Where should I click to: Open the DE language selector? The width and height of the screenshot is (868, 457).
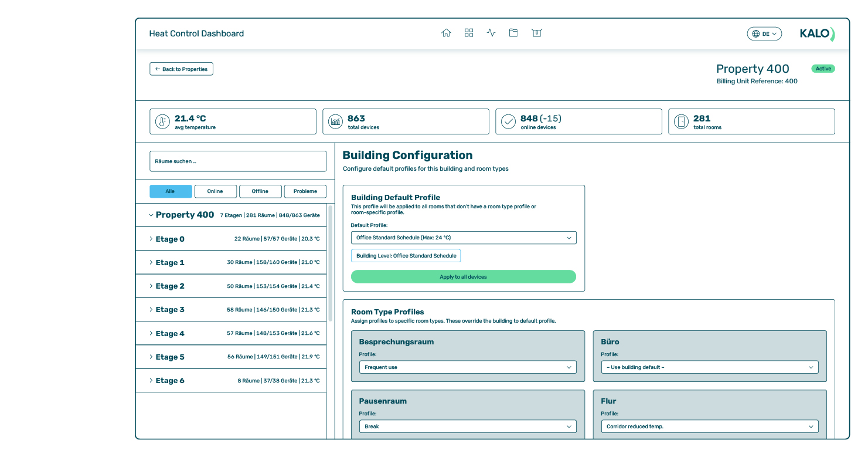click(764, 34)
